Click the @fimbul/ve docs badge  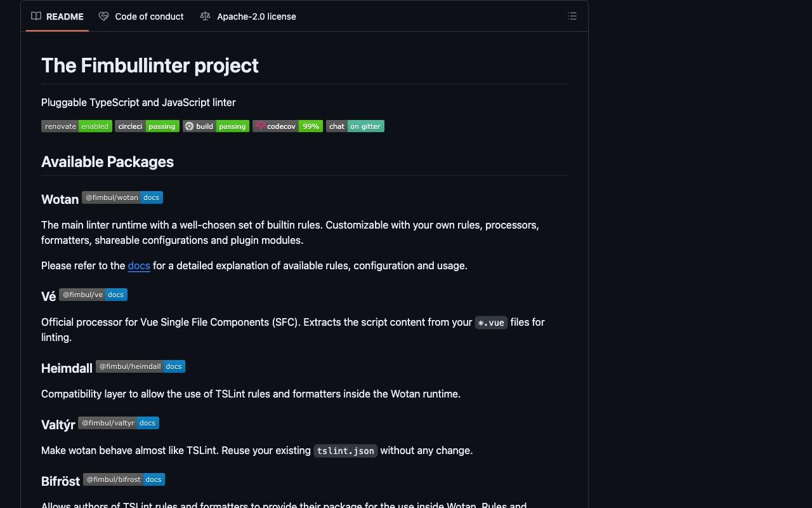93,295
